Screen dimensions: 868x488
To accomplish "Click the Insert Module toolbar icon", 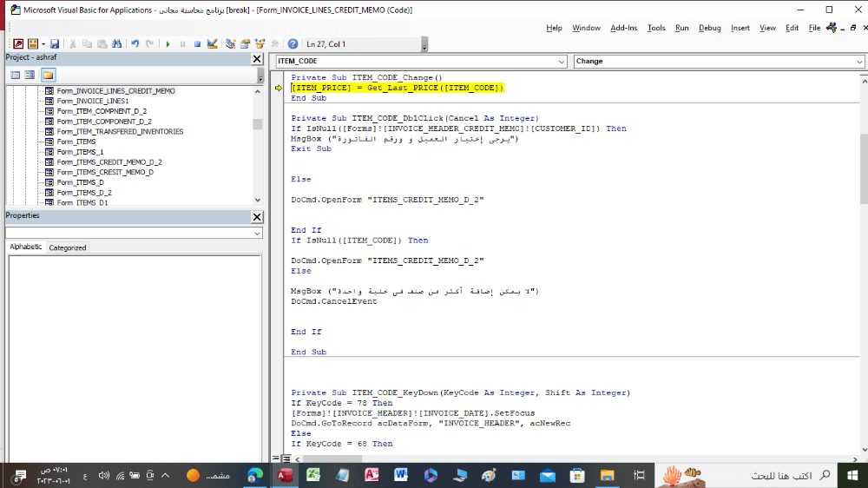I will [x=33, y=43].
